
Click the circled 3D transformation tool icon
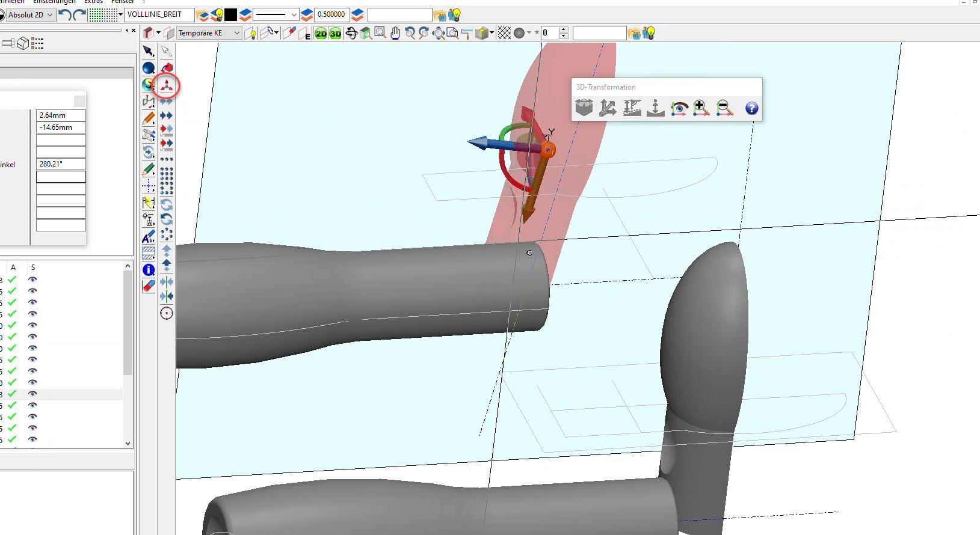coord(167,86)
